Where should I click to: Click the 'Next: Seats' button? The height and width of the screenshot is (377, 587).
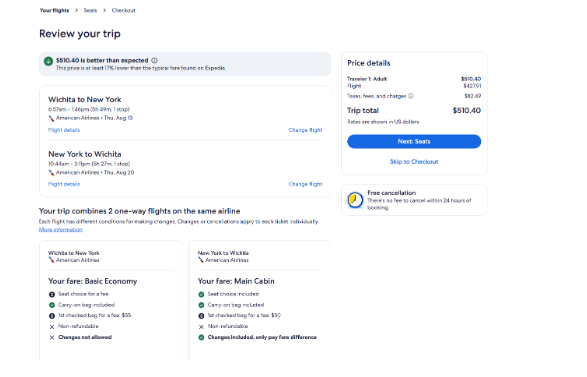414,142
